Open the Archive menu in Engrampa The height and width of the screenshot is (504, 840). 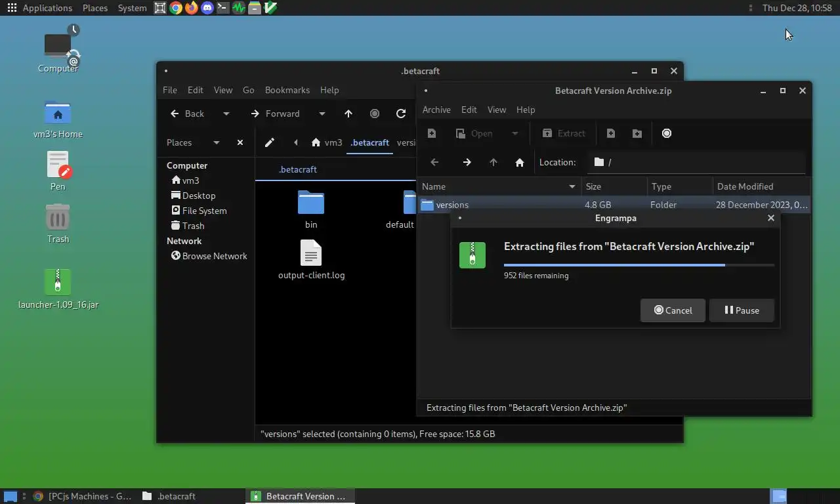coord(436,110)
